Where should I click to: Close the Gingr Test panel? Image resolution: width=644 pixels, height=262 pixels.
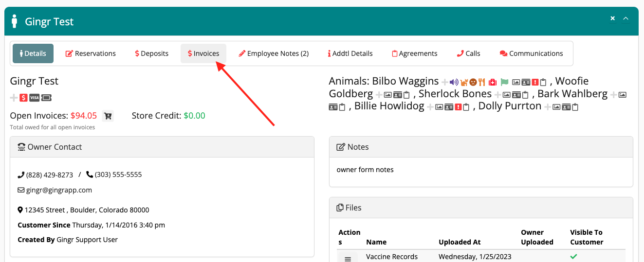click(x=612, y=18)
